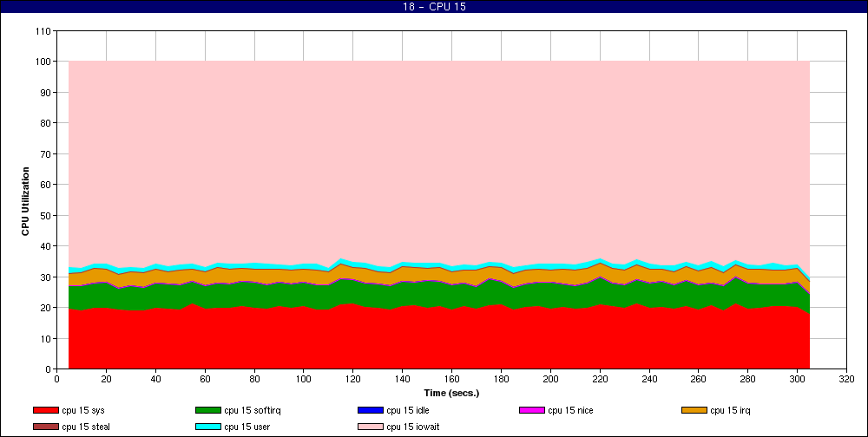Select the 'cpu 15 nice' legend label
The height and width of the screenshot is (437, 868).
coord(570,410)
